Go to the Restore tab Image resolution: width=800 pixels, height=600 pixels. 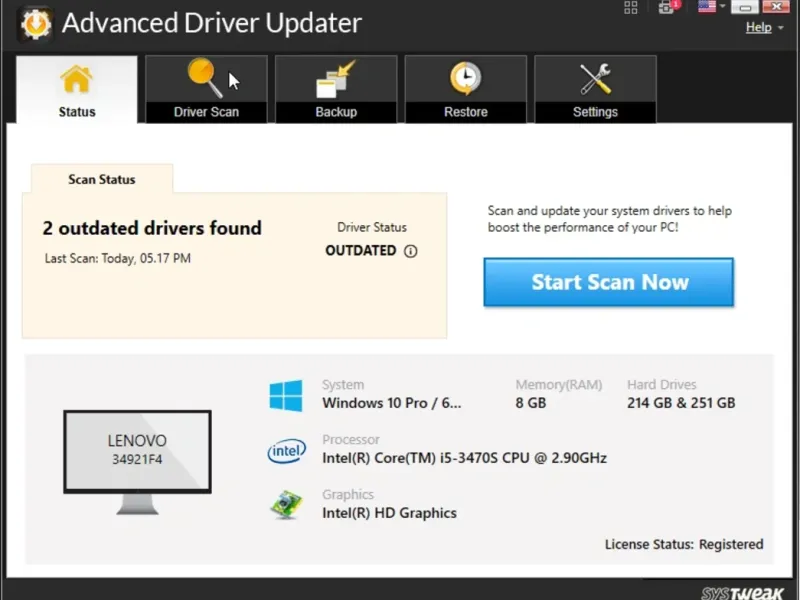click(465, 89)
